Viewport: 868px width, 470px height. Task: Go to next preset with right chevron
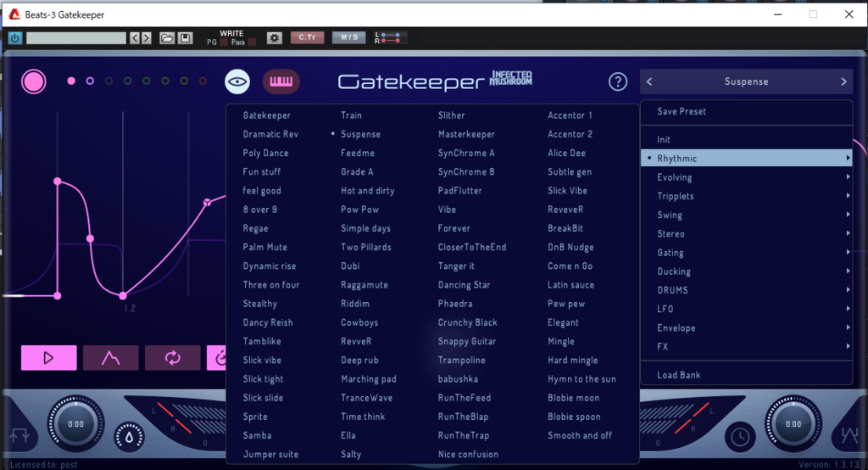pos(843,81)
